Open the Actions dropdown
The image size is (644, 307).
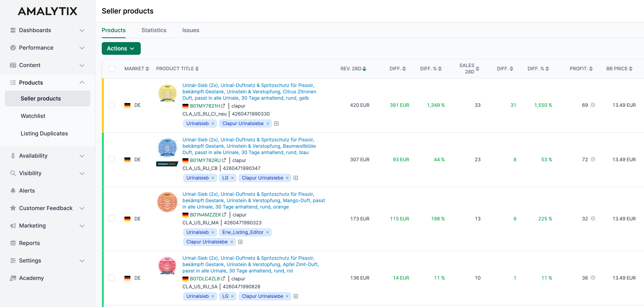[x=121, y=48]
